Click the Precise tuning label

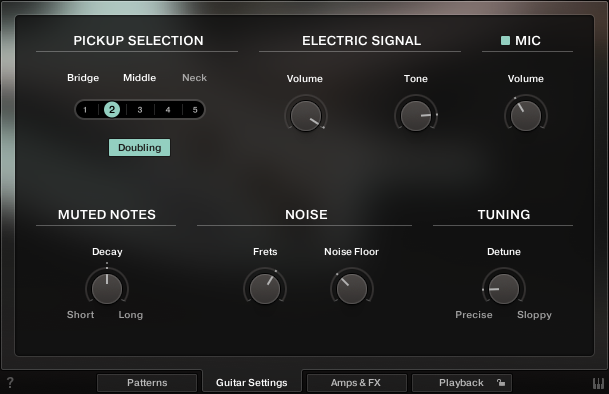tap(474, 315)
